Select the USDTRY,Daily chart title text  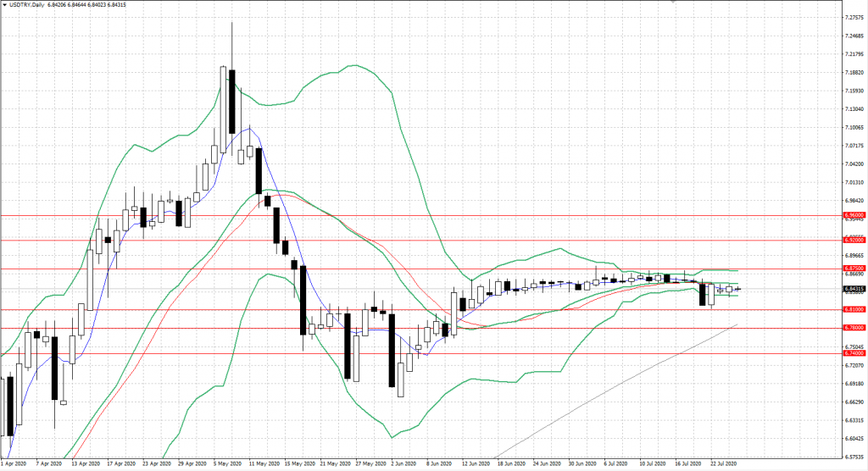click(x=27, y=4)
